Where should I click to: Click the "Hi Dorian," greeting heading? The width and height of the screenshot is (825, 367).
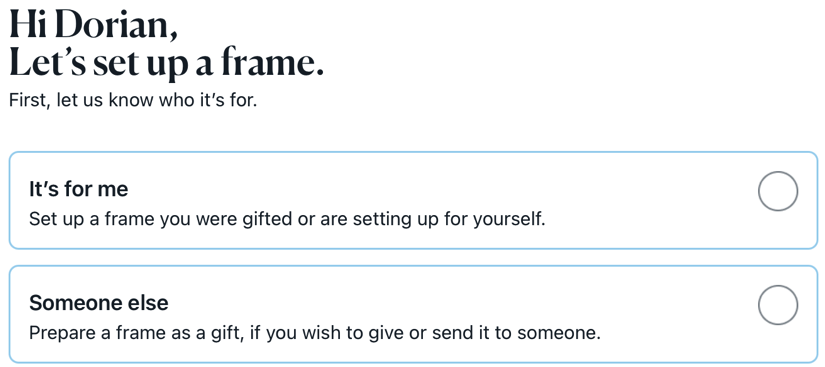[x=94, y=25]
